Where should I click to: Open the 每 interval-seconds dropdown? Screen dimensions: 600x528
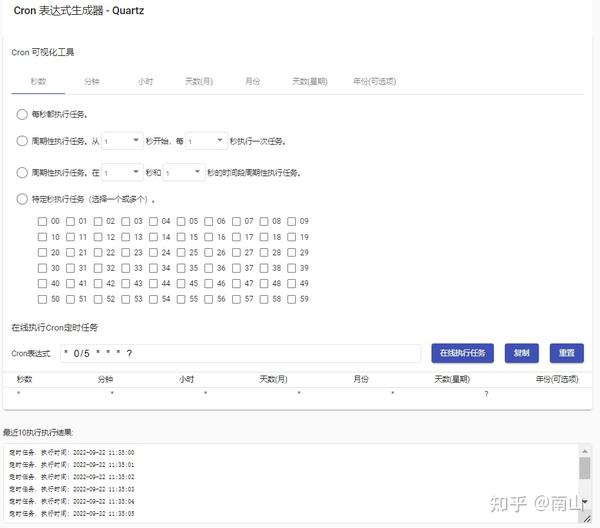point(207,141)
